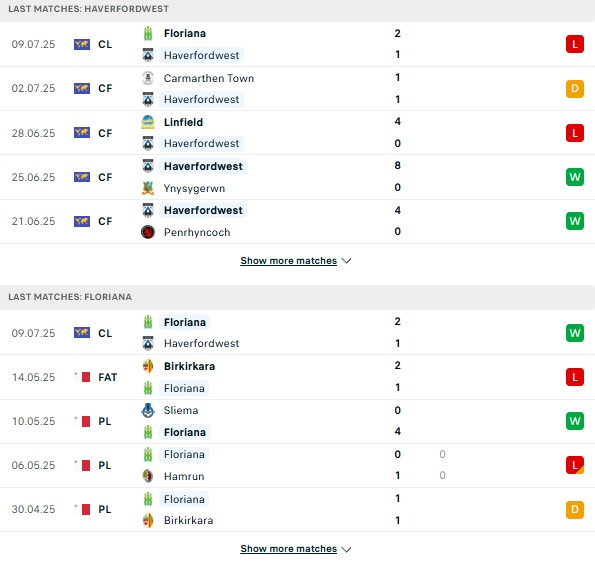Expand more Haverfordwest matches with chevron
This screenshot has height=567, width=595.
pyautogui.click(x=346, y=261)
